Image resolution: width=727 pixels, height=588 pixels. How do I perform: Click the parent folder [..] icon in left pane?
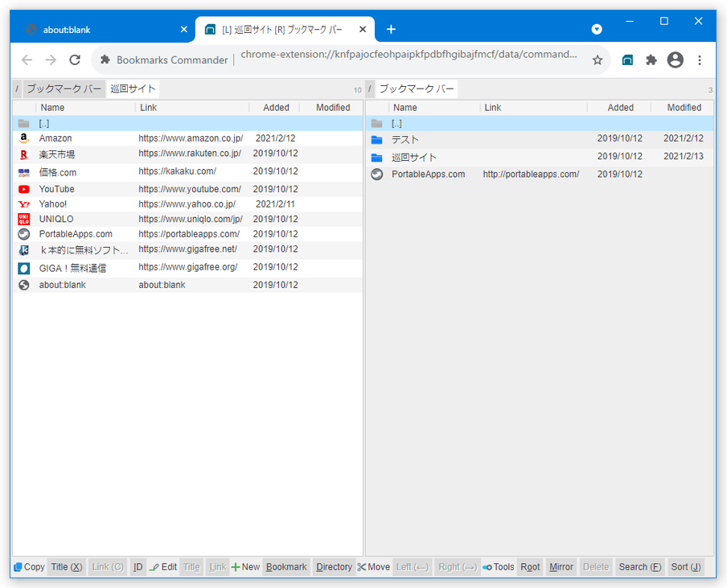click(x=23, y=123)
